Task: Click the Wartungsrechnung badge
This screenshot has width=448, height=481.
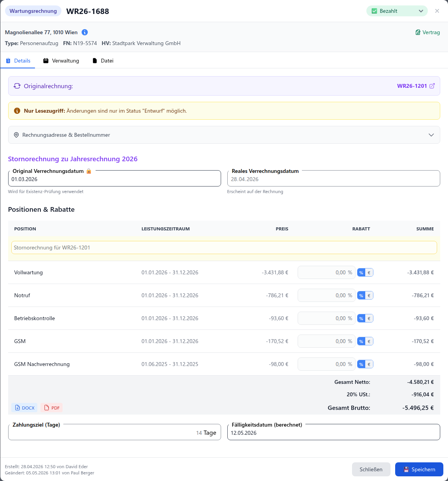Action: point(33,11)
